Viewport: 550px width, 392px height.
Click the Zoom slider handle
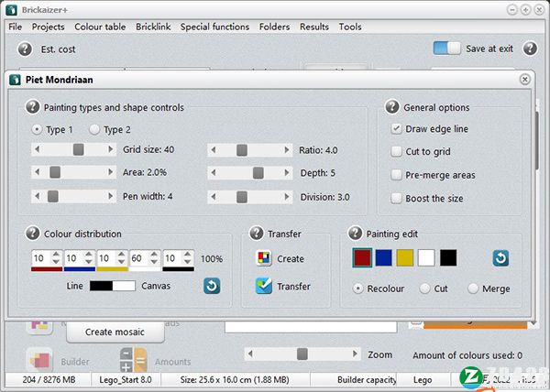point(302,354)
